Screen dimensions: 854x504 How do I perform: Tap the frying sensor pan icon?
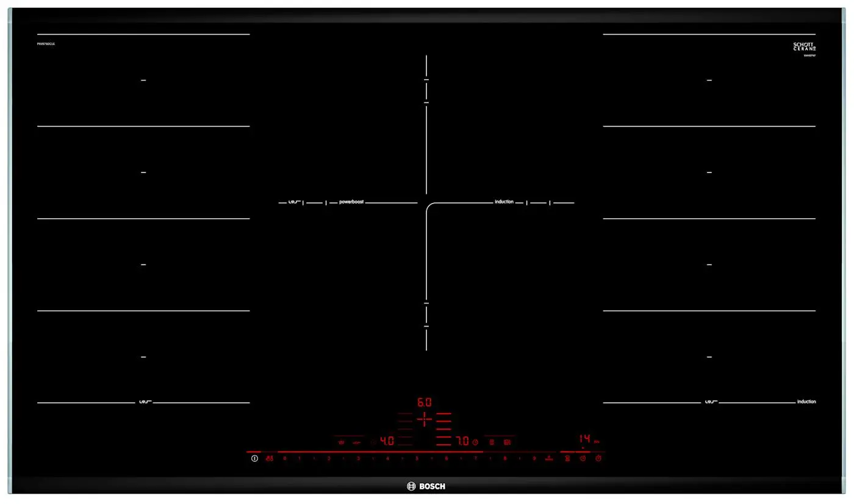491,441
